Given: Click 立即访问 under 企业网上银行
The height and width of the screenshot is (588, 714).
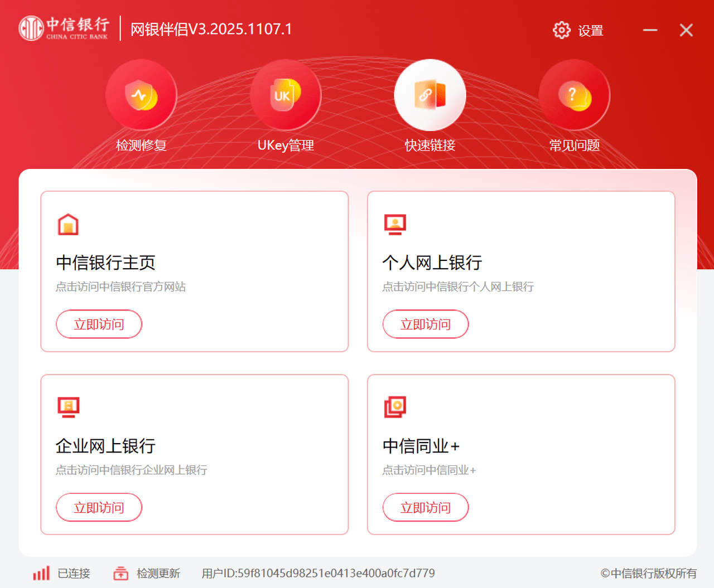Looking at the screenshot, I should coord(99,507).
